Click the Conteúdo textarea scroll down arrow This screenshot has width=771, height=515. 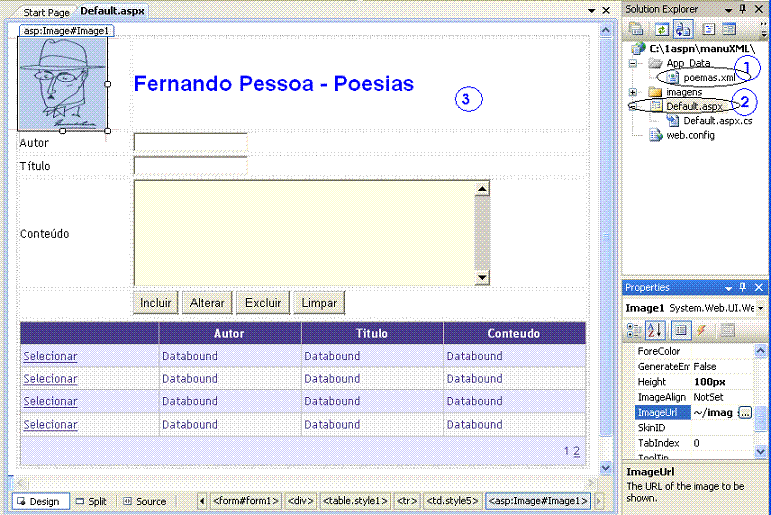[482, 278]
